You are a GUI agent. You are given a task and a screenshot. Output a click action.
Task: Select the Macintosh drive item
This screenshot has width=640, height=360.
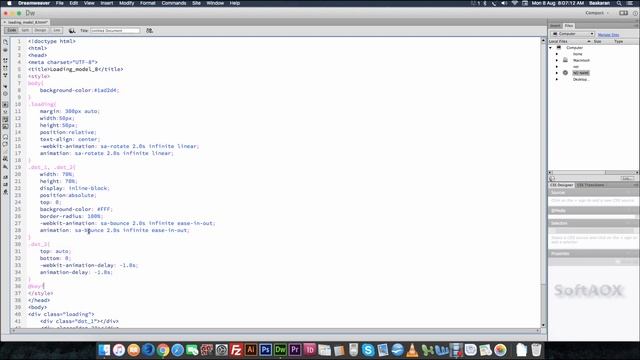click(x=581, y=60)
